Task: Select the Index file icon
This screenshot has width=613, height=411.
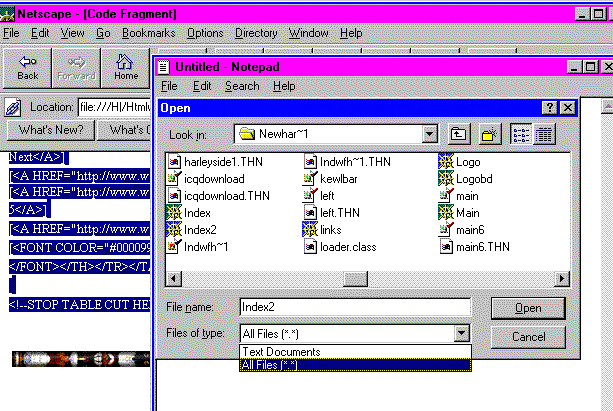Action: point(174,213)
